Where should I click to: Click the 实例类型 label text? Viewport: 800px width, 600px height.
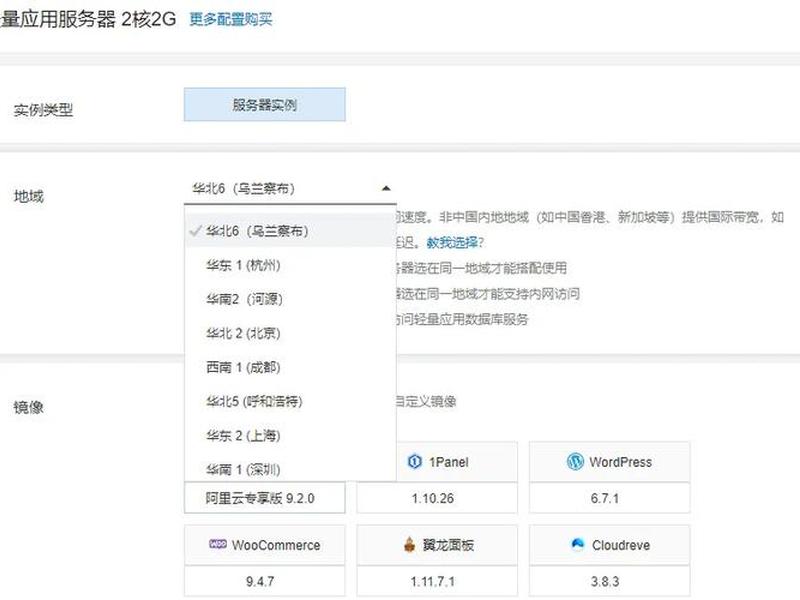(x=43, y=109)
